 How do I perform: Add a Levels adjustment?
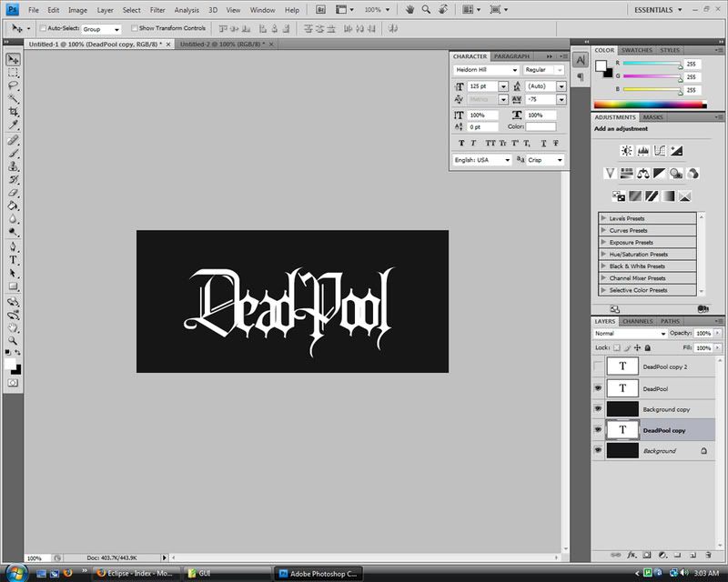click(643, 150)
